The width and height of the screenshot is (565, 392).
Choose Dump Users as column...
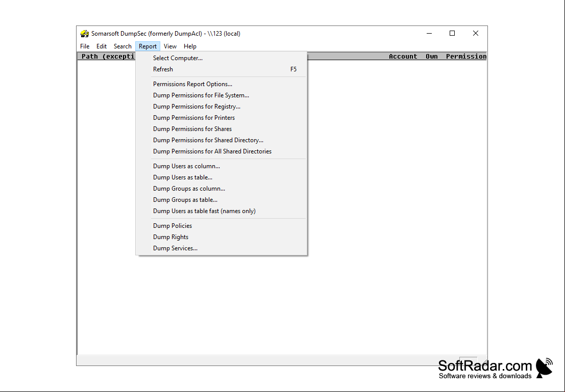point(221,166)
